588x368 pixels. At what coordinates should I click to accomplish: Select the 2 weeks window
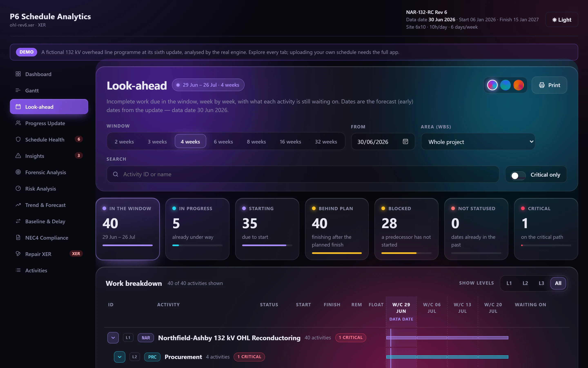(x=124, y=141)
